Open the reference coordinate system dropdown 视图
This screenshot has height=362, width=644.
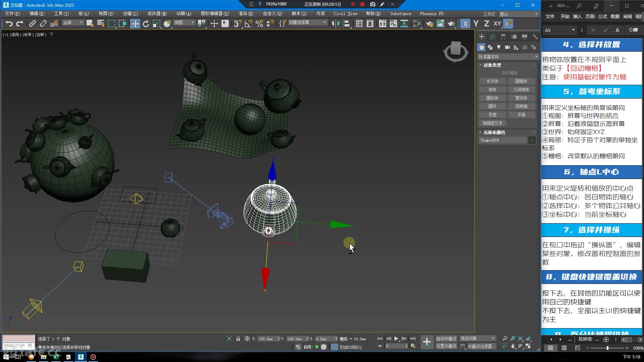pos(184,22)
